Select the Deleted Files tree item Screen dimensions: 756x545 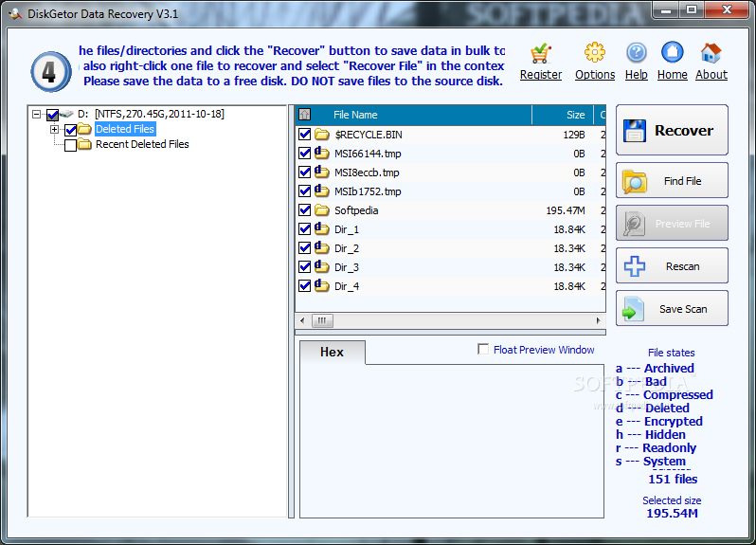[125, 129]
